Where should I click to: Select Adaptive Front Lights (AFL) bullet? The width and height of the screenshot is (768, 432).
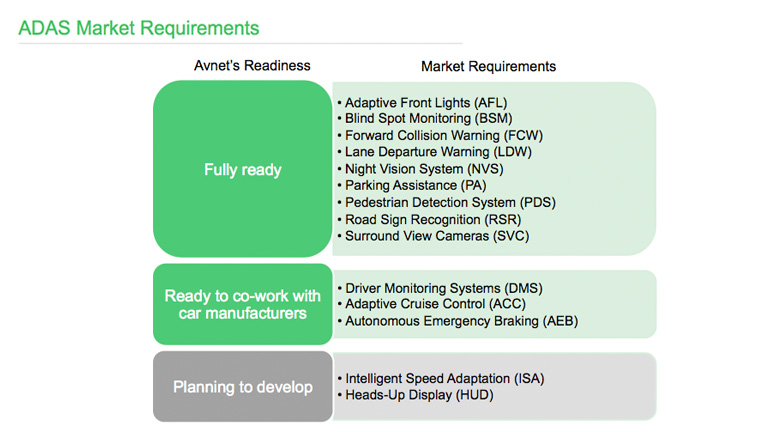point(427,102)
